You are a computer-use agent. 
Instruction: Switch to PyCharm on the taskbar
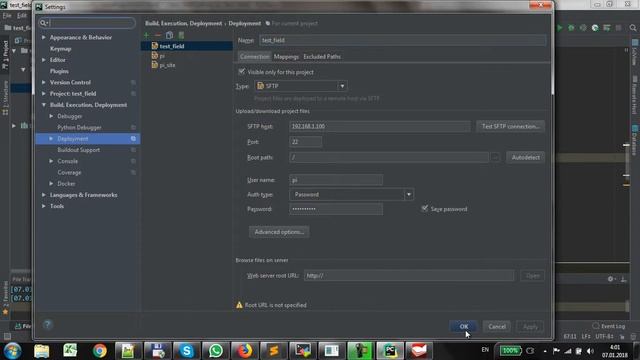390,351
